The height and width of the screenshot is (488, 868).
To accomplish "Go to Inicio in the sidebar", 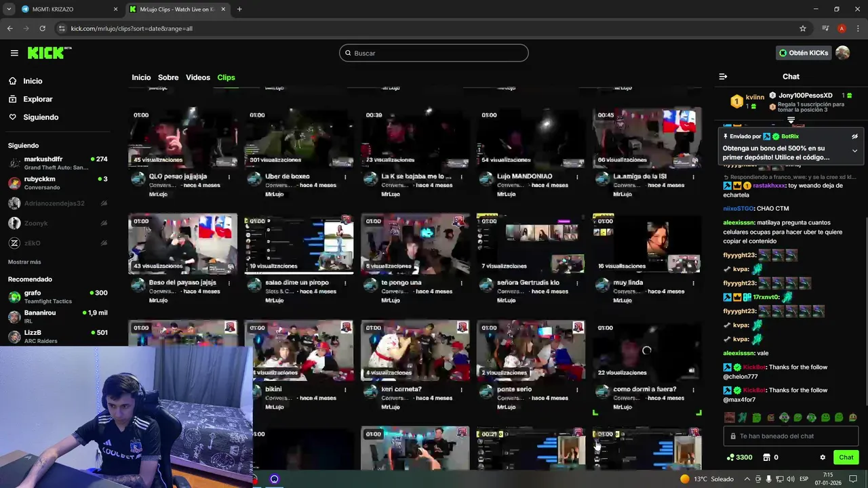I will point(33,81).
